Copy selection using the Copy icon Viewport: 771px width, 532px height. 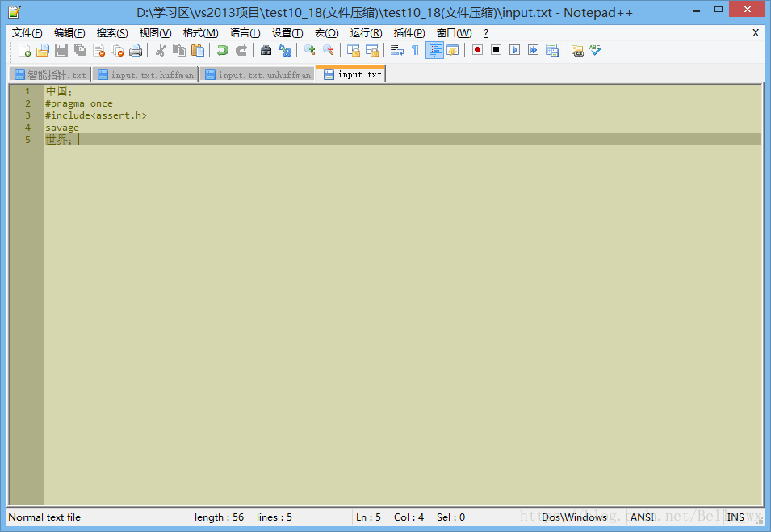click(179, 50)
